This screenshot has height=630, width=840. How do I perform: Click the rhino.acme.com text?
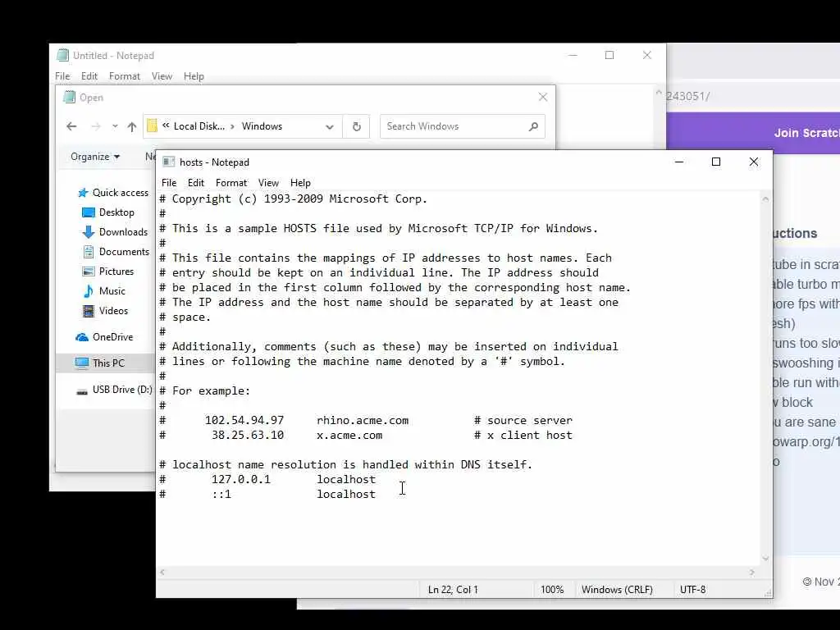tap(362, 421)
